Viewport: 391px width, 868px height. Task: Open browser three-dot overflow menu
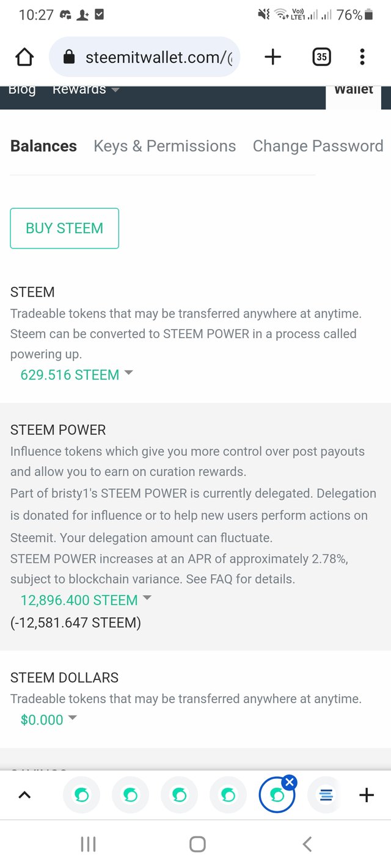point(362,57)
